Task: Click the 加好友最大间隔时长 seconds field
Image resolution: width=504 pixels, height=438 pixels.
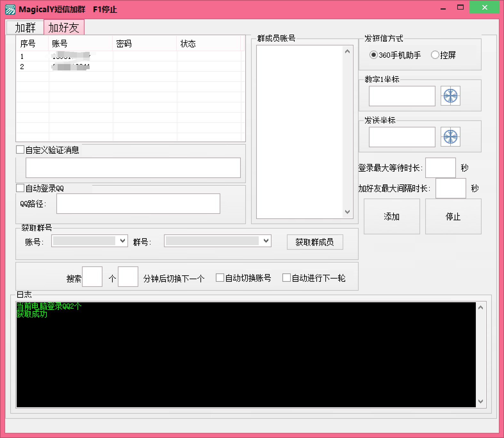Action: [451, 188]
